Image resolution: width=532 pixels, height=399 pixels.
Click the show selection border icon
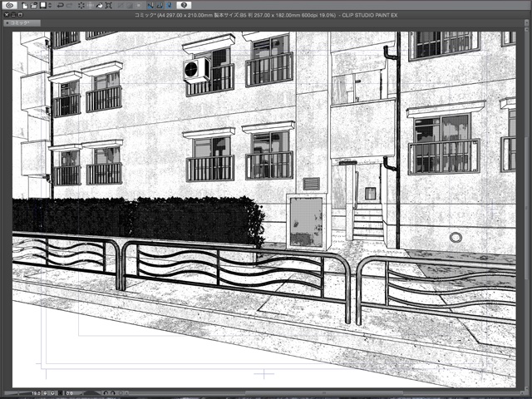[139, 6]
